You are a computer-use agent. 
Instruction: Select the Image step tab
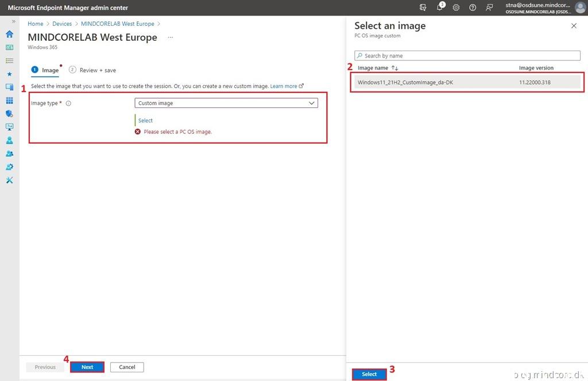[50, 70]
